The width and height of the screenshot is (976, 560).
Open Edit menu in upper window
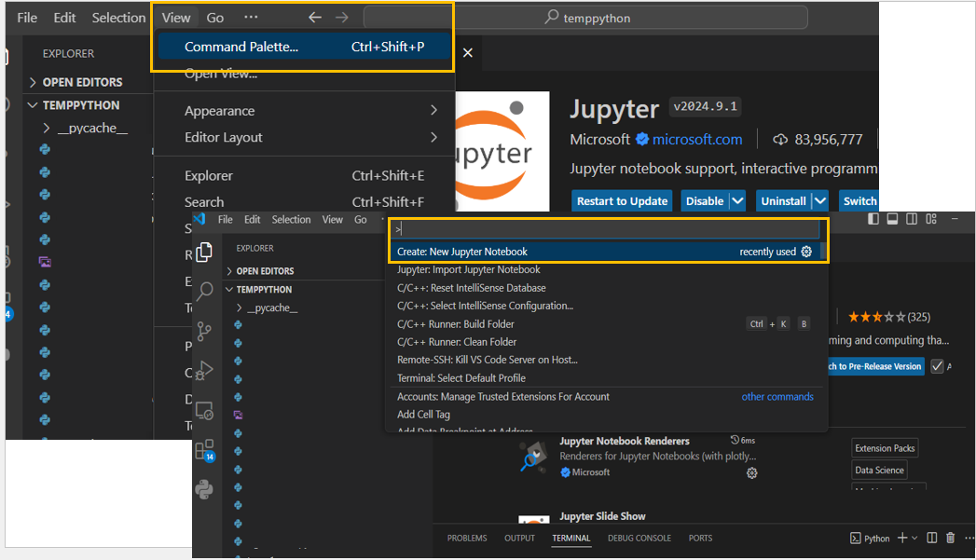click(64, 18)
